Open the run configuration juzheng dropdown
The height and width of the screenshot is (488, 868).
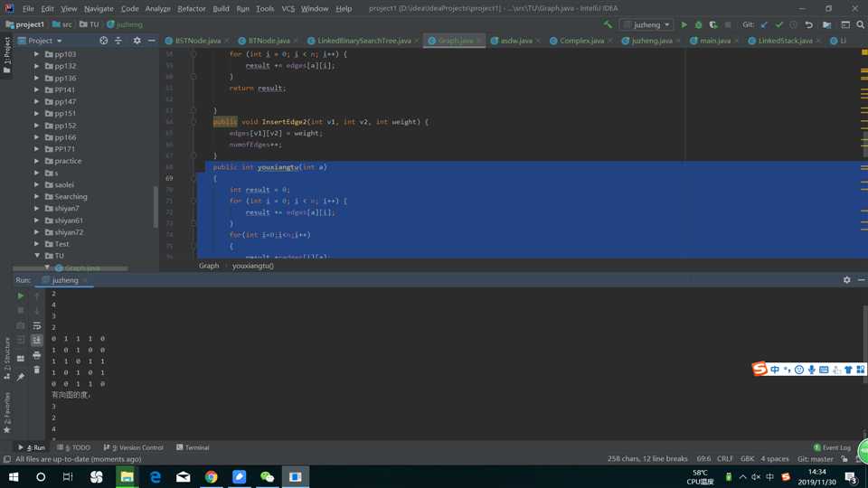pyautogui.click(x=646, y=24)
